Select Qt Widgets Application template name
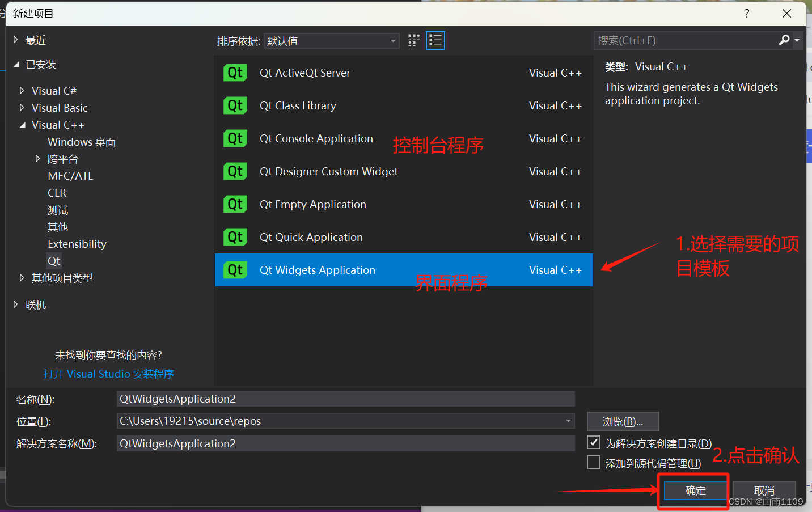812x512 pixels. [x=318, y=270]
